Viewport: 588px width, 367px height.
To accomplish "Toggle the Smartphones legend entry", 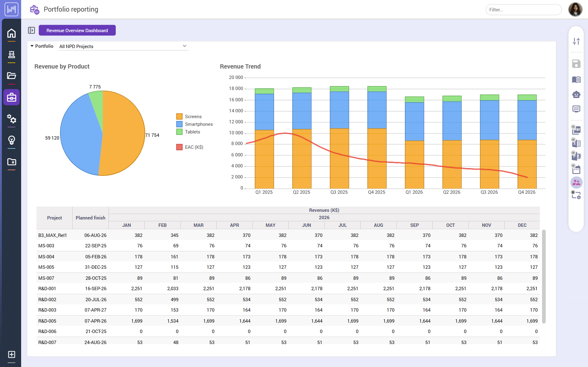I will [180, 124].
